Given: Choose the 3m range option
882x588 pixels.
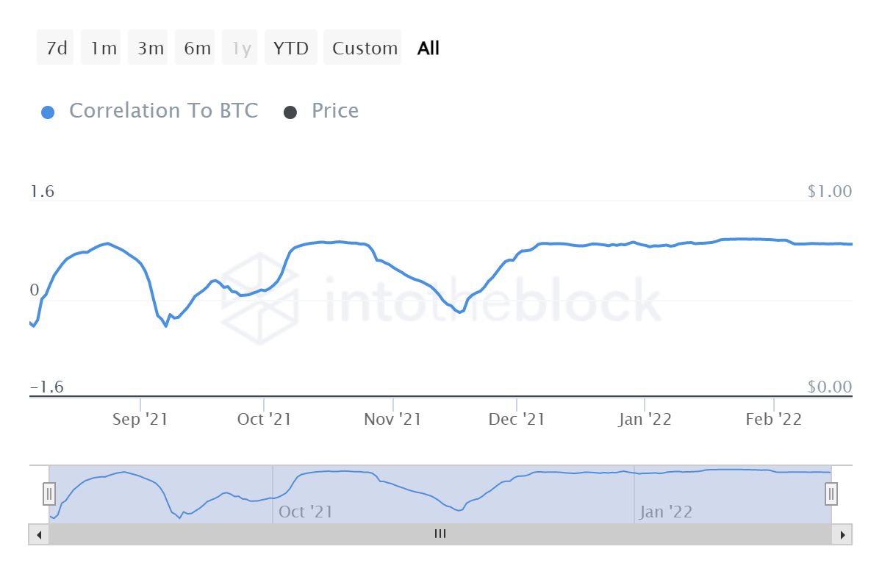Looking at the screenshot, I should 150,49.
